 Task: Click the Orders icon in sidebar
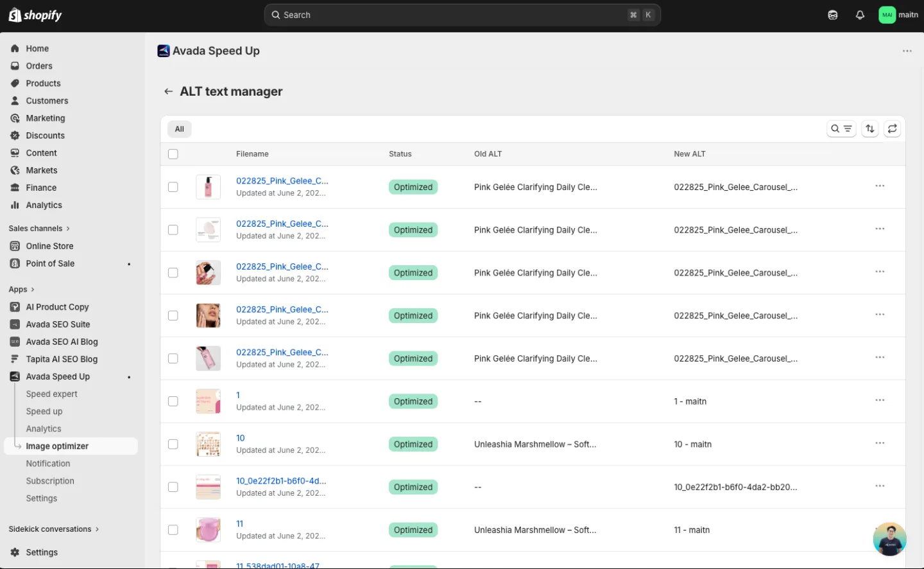[x=15, y=66]
